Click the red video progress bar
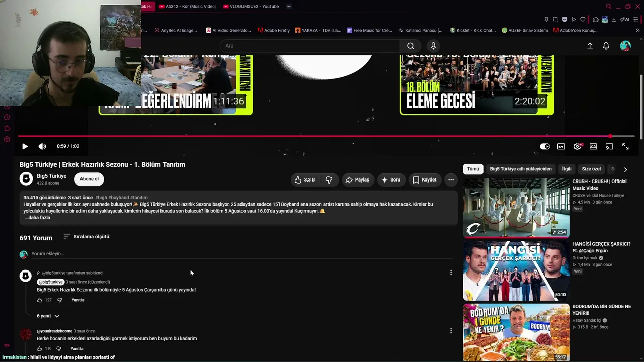The width and height of the screenshot is (644, 362). point(327,136)
